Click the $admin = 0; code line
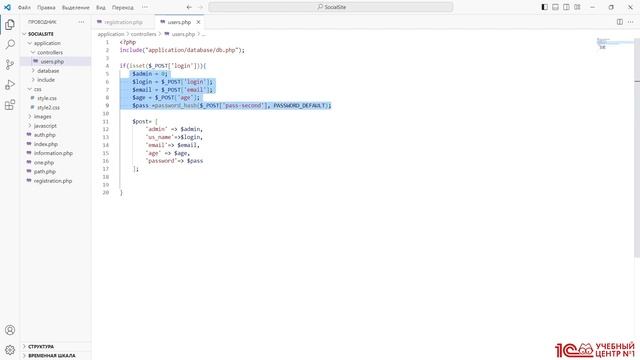The width and height of the screenshot is (640, 360). click(x=150, y=73)
